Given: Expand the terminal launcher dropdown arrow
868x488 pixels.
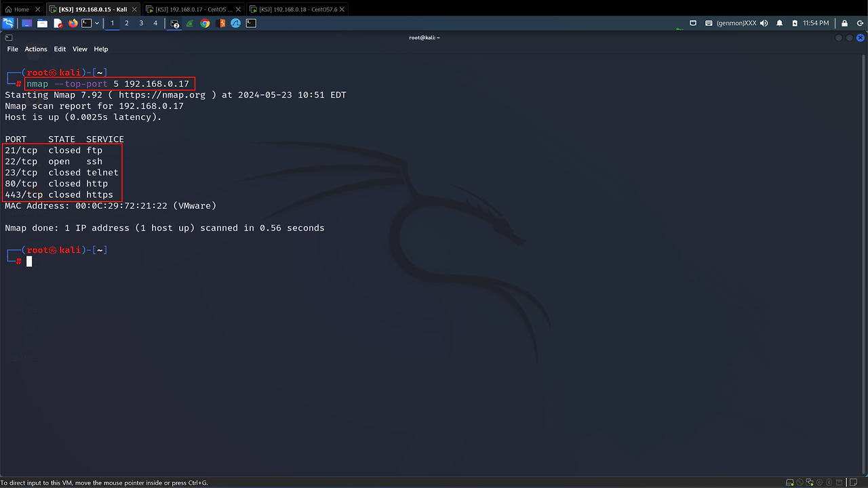Looking at the screenshot, I should [97, 23].
